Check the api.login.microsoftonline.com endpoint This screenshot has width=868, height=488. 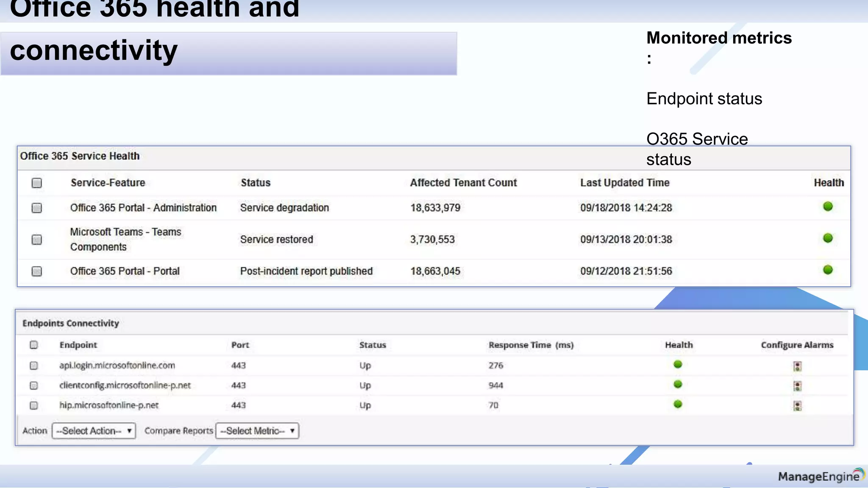[x=34, y=366]
